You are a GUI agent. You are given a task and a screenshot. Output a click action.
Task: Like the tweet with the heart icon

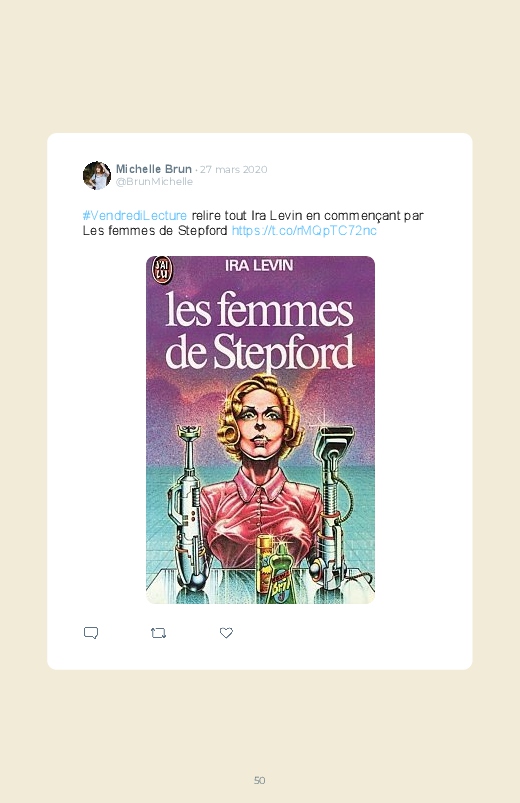226,633
